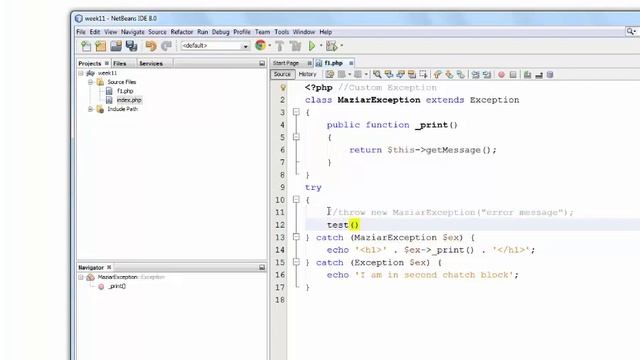
Task: Collapse MaziarException node in Navigator
Action: [x=81, y=277]
